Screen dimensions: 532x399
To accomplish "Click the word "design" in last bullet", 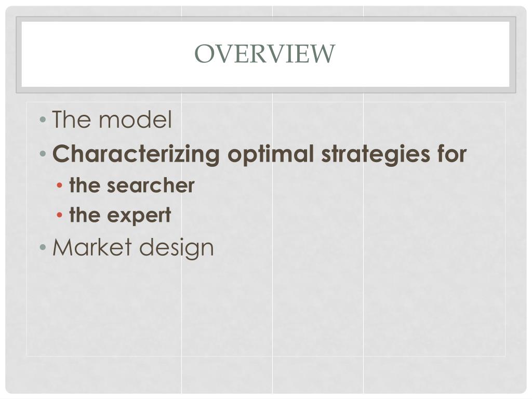I will pos(177,248).
